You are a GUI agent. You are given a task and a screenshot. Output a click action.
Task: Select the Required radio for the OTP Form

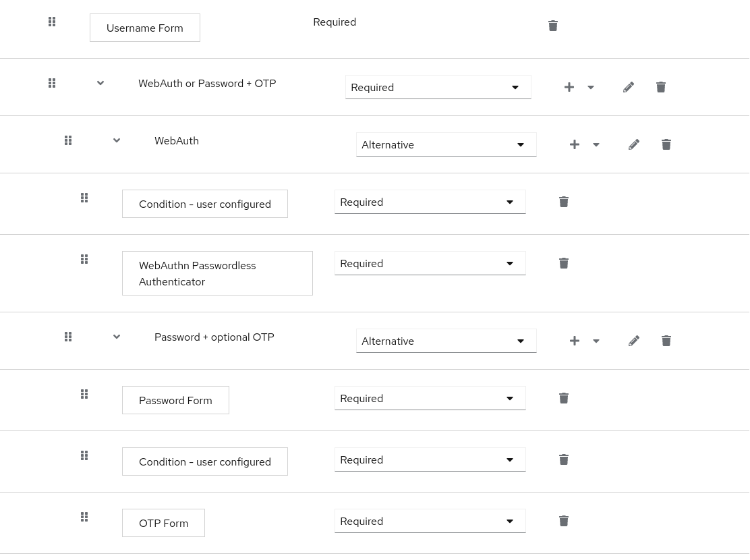click(x=430, y=521)
